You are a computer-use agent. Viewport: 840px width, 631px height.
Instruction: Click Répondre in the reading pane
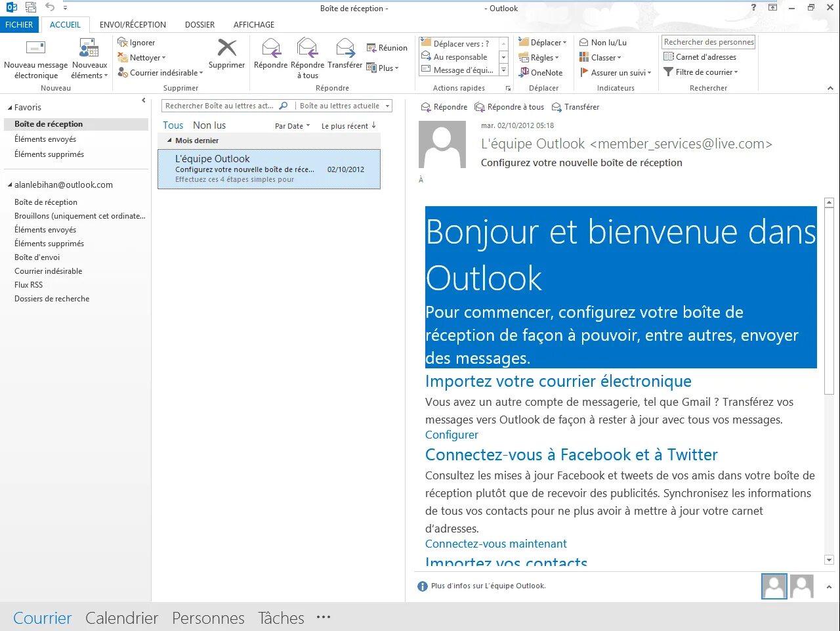tap(444, 107)
